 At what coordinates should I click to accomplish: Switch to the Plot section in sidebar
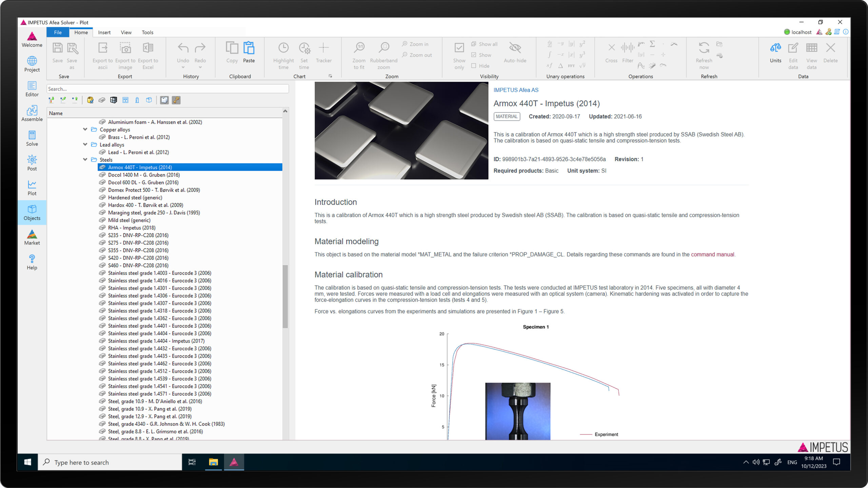tap(32, 188)
